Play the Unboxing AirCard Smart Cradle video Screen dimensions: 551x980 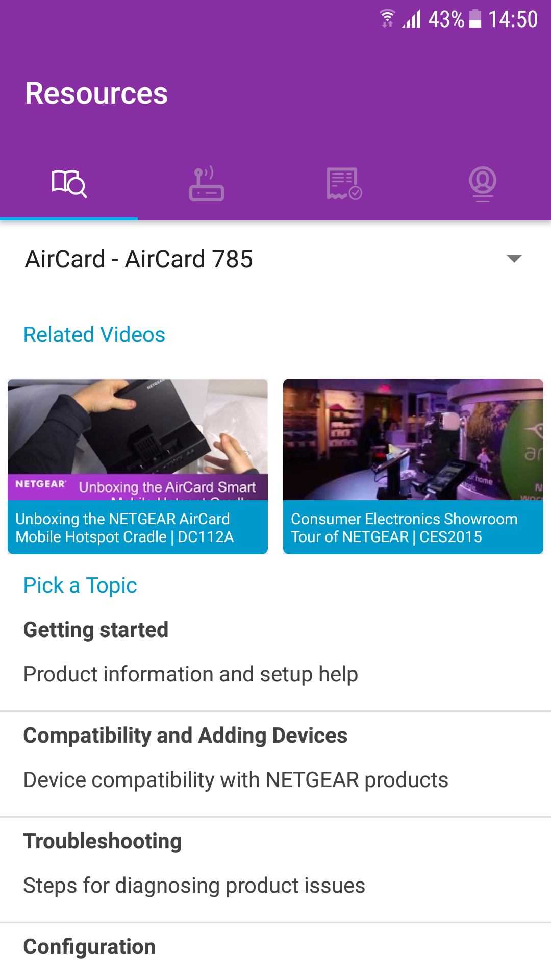click(x=138, y=439)
